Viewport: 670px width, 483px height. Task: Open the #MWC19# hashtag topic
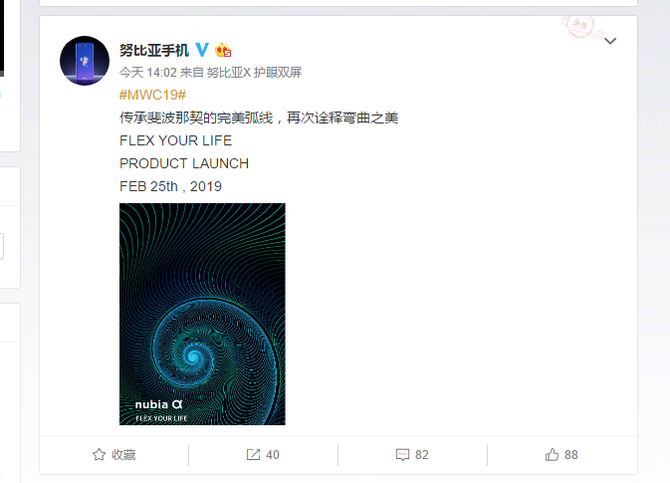pyautogui.click(x=153, y=95)
